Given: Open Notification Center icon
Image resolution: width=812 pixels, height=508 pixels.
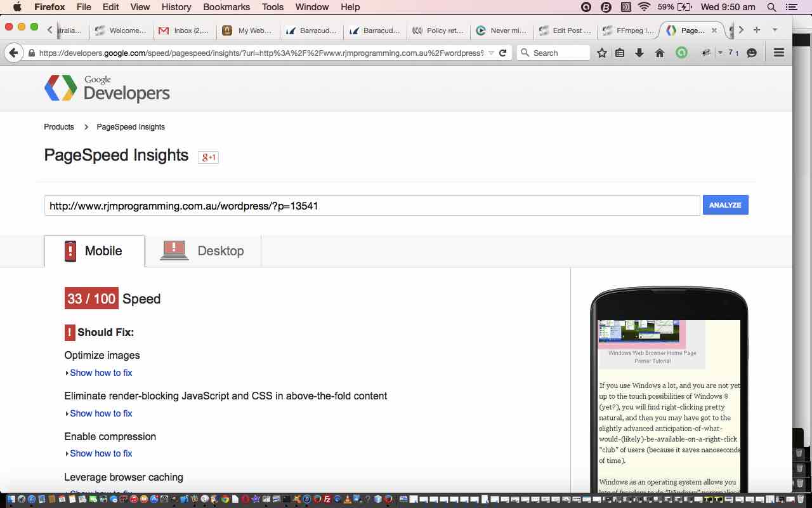Looking at the screenshot, I should coord(791,7).
